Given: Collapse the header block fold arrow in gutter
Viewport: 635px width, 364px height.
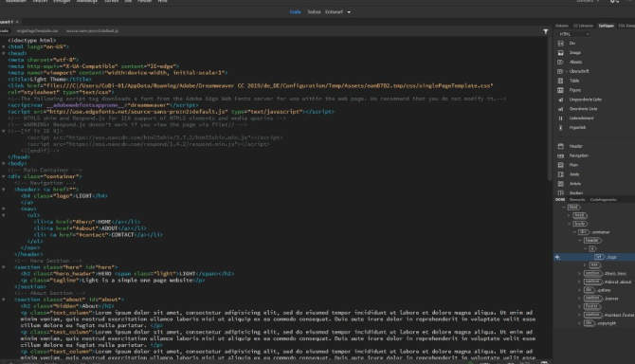Looking at the screenshot, I should coord(4,190).
